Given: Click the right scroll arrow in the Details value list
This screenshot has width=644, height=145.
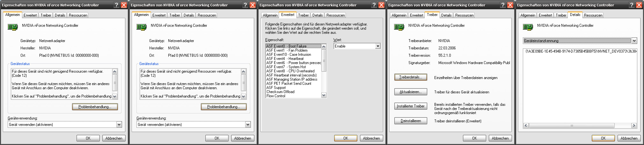Looking at the screenshot, I should (x=634, y=126).
